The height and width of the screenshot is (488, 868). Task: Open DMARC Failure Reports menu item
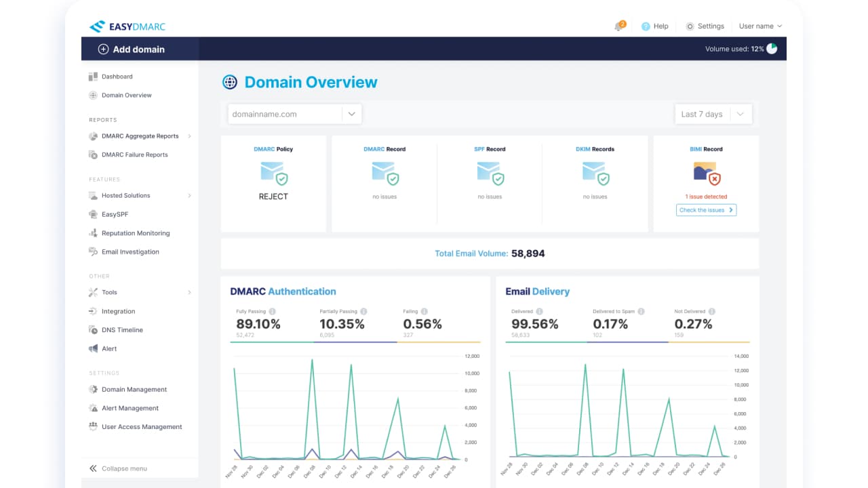click(x=129, y=155)
